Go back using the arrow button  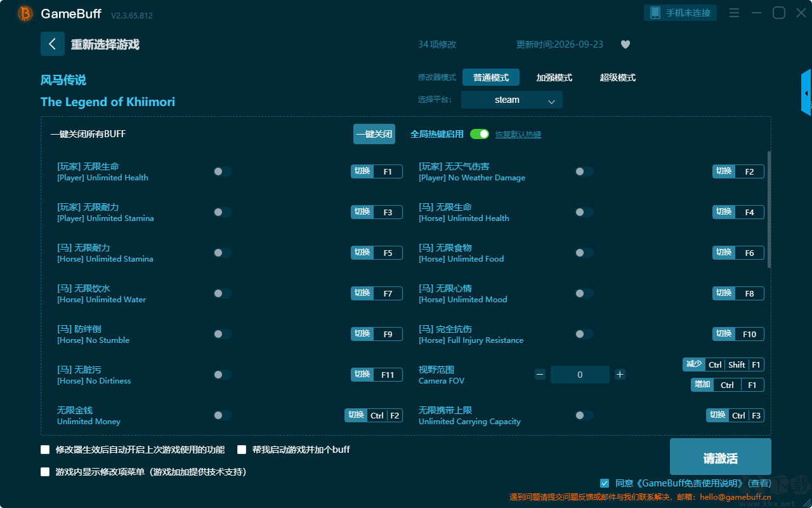click(53, 44)
